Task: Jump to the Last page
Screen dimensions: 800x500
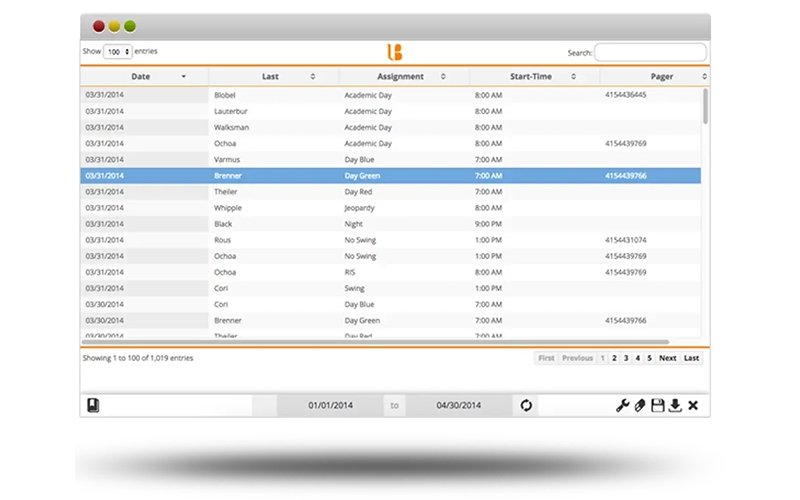Action: click(691, 358)
